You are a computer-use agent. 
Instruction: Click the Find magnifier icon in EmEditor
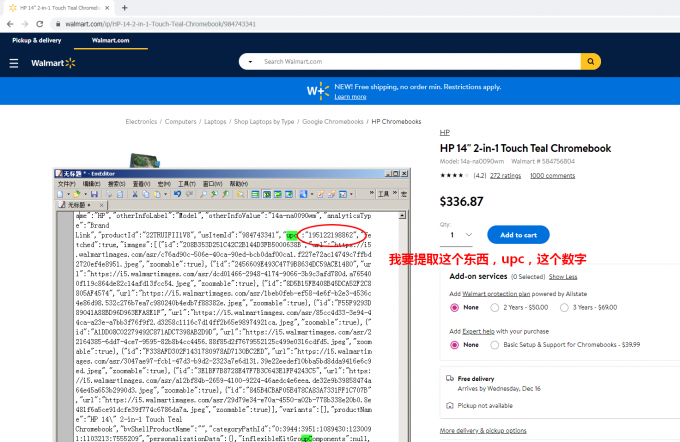pyautogui.click(x=203, y=194)
